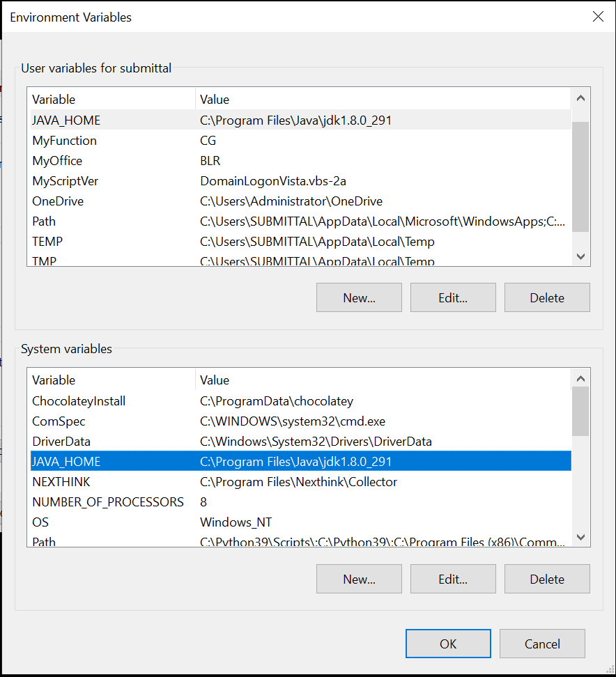Image resolution: width=616 pixels, height=677 pixels.
Task: Dismiss the dialog using Cancel
Action: (542, 644)
